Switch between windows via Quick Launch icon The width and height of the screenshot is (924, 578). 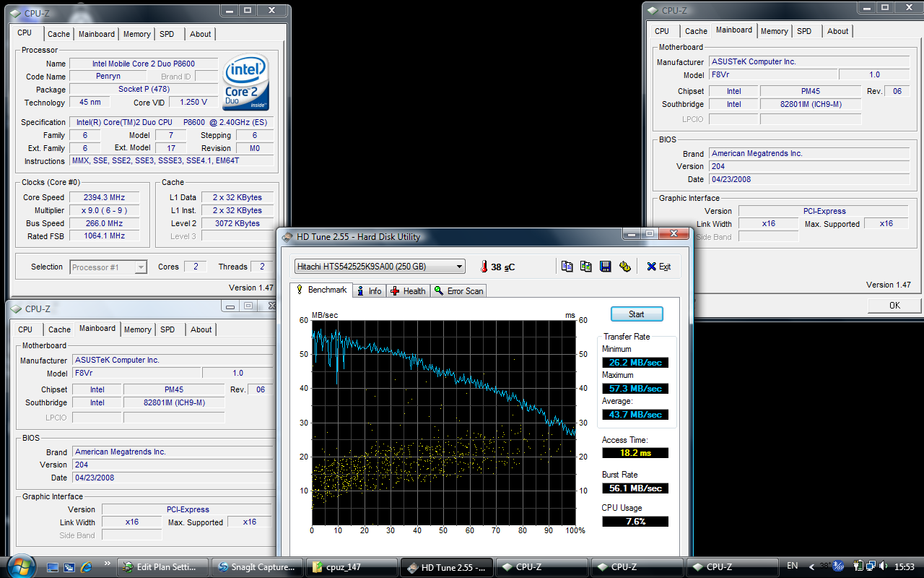(x=69, y=567)
